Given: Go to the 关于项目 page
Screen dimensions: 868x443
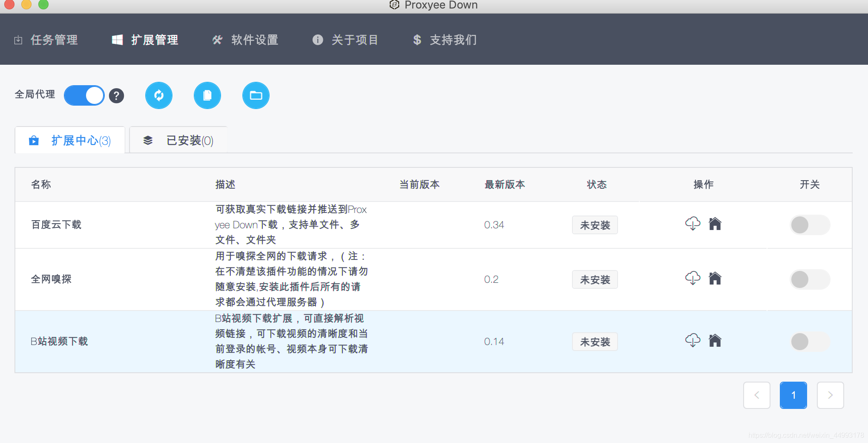Looking at the screenshot, I should pos(345,40).
